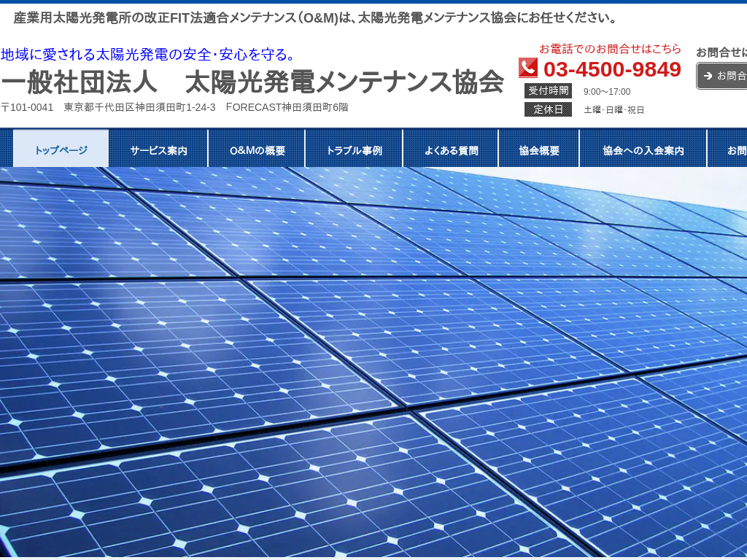
Task: Open the よくある質問 page
Action: point(451,150)
